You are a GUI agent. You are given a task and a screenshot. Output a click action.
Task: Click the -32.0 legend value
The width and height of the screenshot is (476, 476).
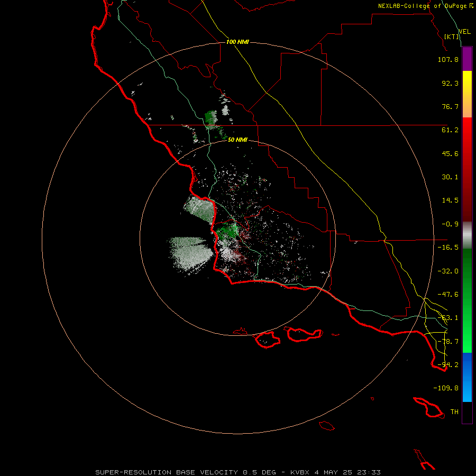(448, 271)
